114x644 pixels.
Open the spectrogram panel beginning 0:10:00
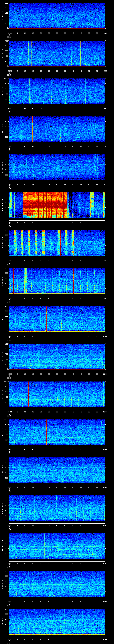[57, 357]
